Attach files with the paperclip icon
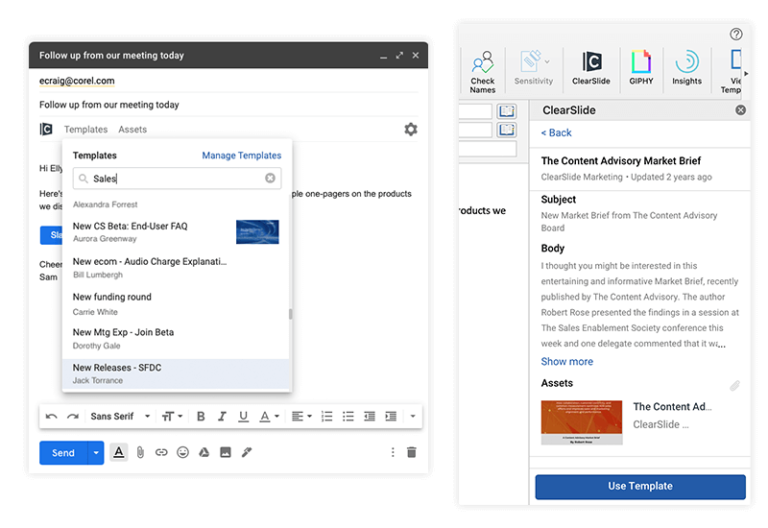The height and width of the screenshot is (528, 768). [x=140, y=453]
